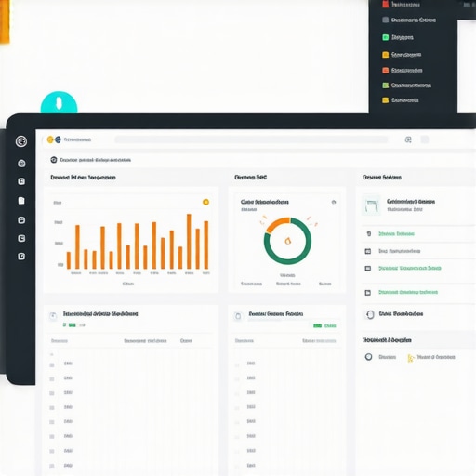The width and height of the screenshot is (476, 476).
Task: Click the icon left of bottom-left card title
Action: pos(53,316)
